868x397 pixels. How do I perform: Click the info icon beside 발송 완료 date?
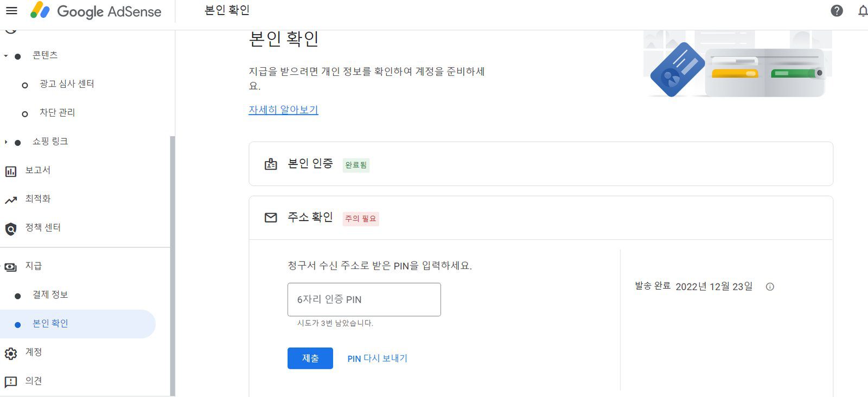click(770, 287)
